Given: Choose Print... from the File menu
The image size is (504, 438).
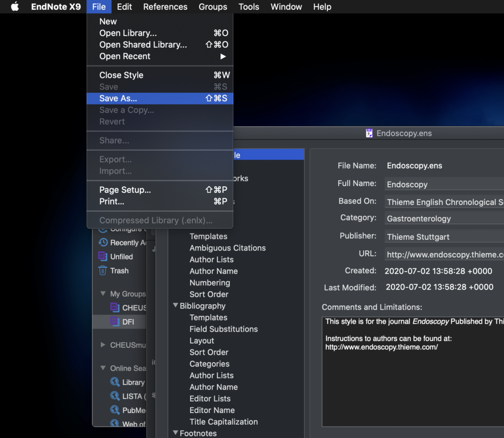Looking at the screenshot, I should tap(160, 202).
